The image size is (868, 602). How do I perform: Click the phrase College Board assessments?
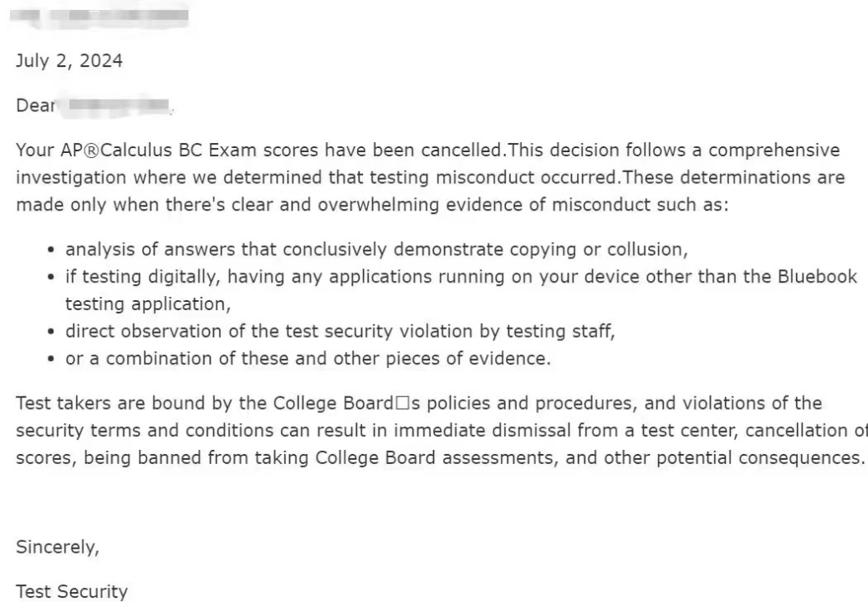[x=437, y=457]
